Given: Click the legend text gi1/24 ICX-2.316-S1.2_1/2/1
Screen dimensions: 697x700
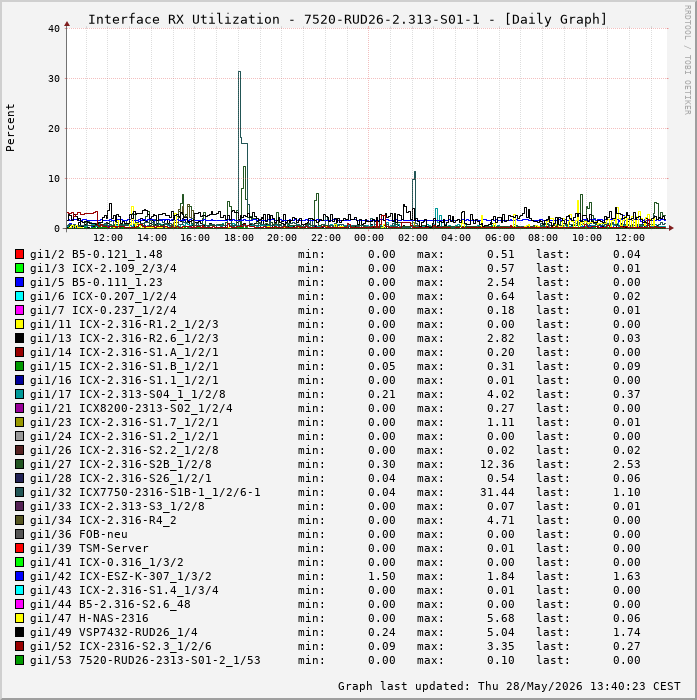Looking at the screenshot, I should [x=124, y=436].
